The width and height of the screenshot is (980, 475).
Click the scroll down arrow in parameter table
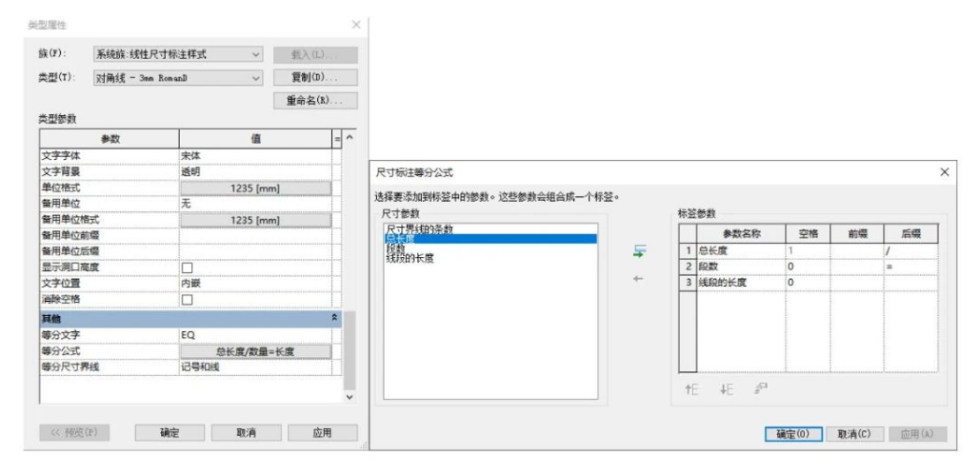(350, 396)
